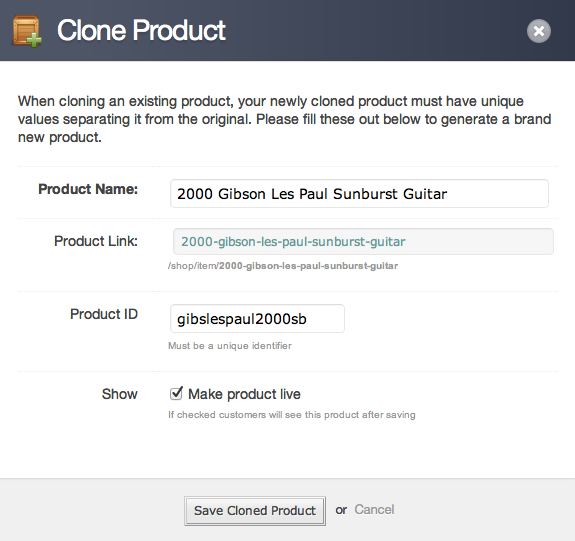This screenshot has width=575, height=541.
Task: Click the word 'or' beside Cancel
Action: (x=341, y=510)
